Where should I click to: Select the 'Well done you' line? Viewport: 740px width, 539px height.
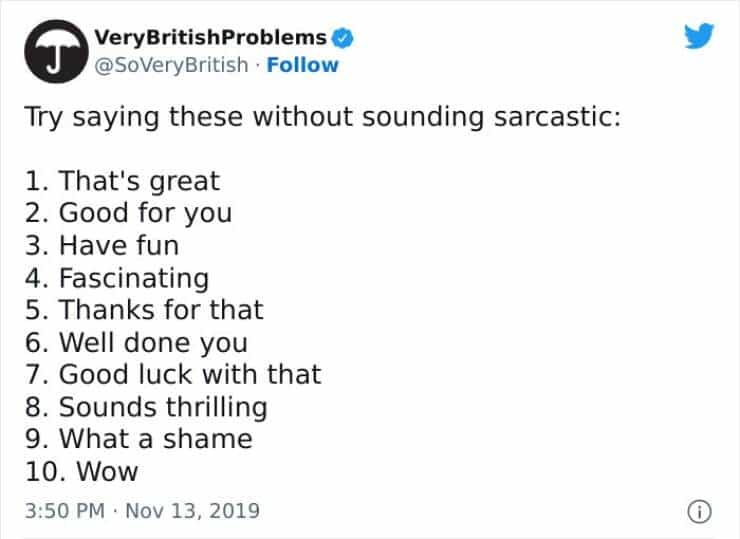point(134,342)
